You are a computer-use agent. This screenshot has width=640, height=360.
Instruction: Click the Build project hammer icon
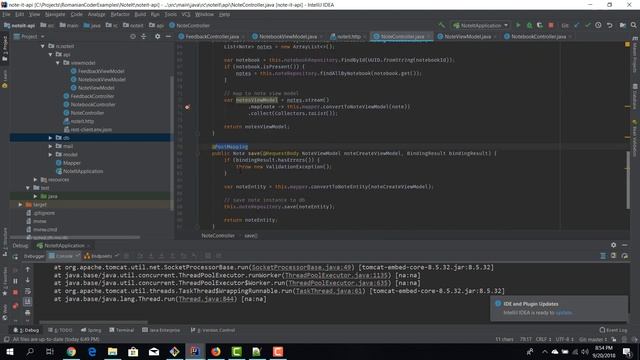click(x=442, y=25)
